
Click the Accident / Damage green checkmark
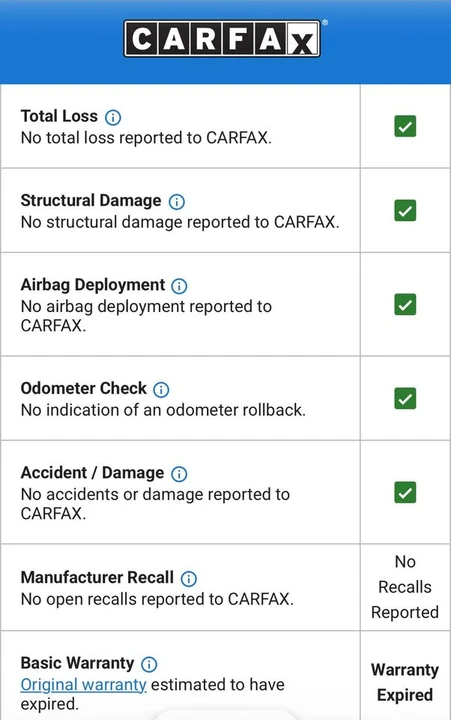[405, 492]
